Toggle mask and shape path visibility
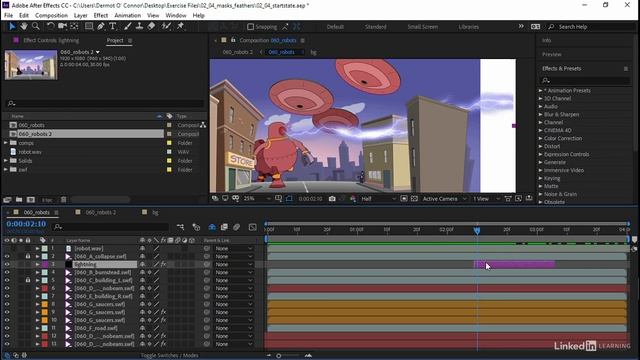The height and width of the screenshot is (360, 640). (289, 199)
